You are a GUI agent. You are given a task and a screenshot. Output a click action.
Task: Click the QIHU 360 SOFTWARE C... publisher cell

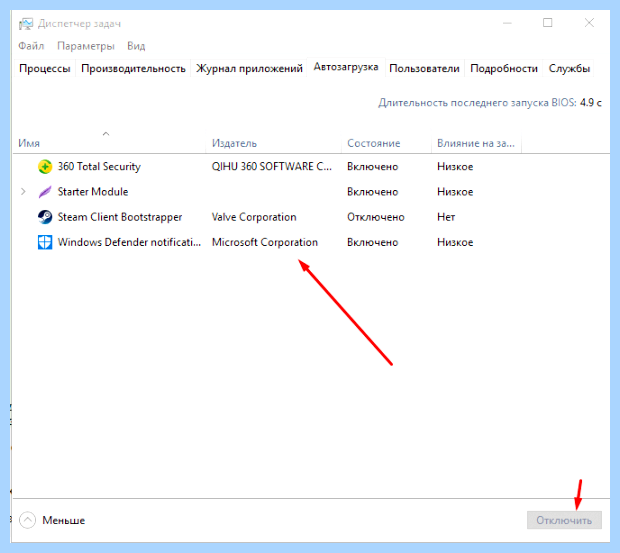pyautogui.click(x=272, y=166)
